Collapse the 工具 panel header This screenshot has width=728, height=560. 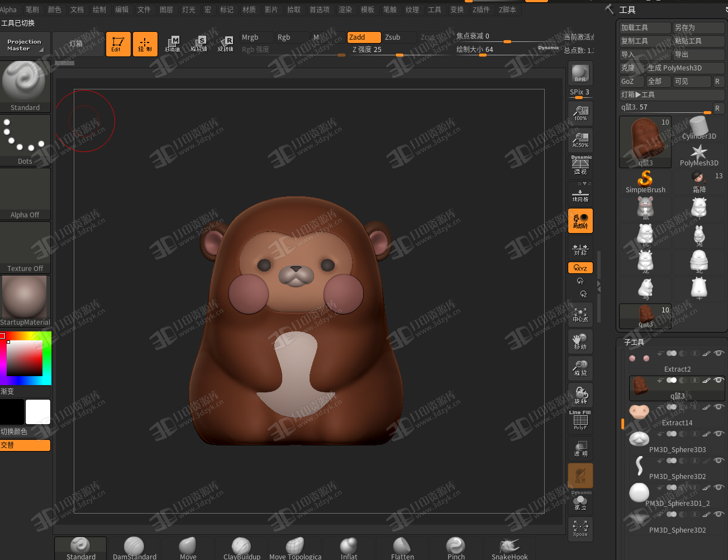(627, 10)
